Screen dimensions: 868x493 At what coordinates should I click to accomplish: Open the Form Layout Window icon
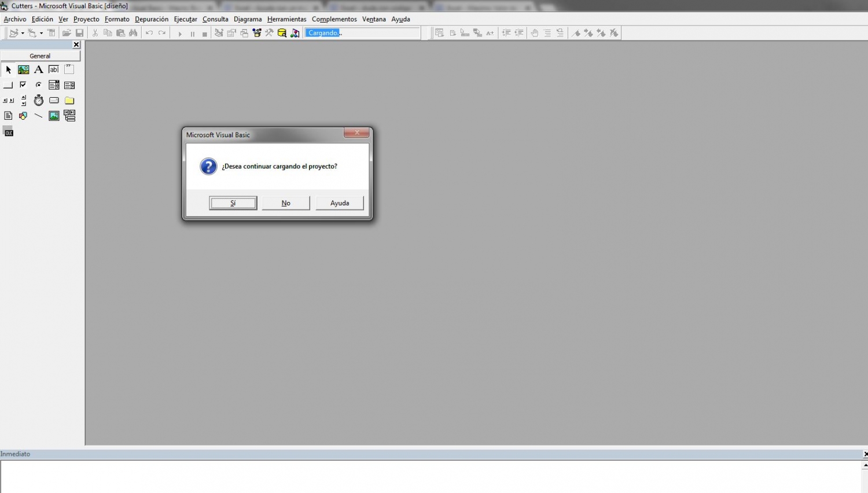(244, 33)
